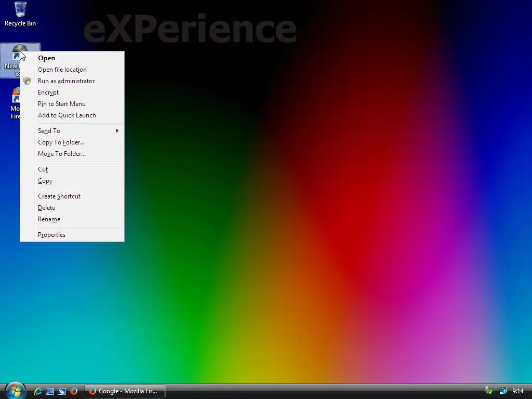The image size is (532, 399).
Task: Select the Mozilla Firefox desktop shortcut
Action: coord(15,103)
